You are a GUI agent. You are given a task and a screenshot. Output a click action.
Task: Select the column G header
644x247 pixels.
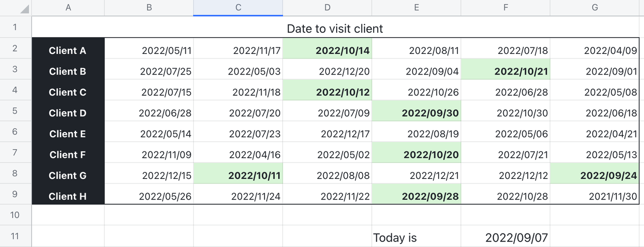coord(595,8)
